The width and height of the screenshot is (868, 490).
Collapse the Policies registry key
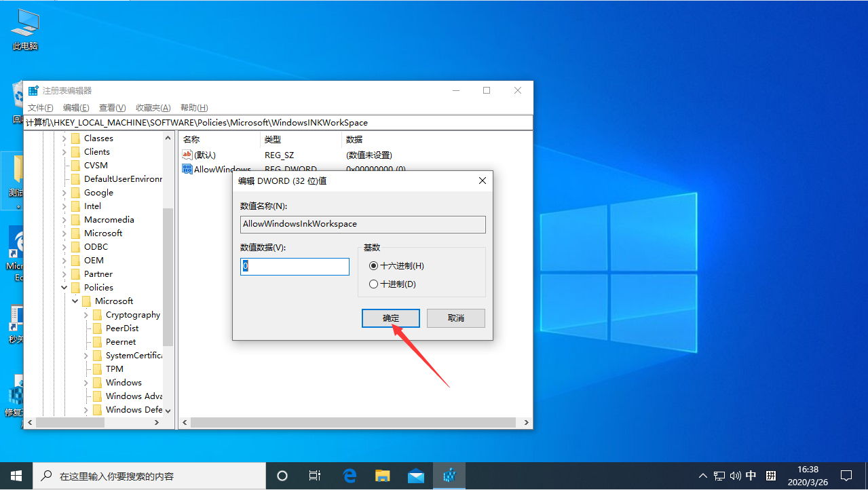[64, 287]
